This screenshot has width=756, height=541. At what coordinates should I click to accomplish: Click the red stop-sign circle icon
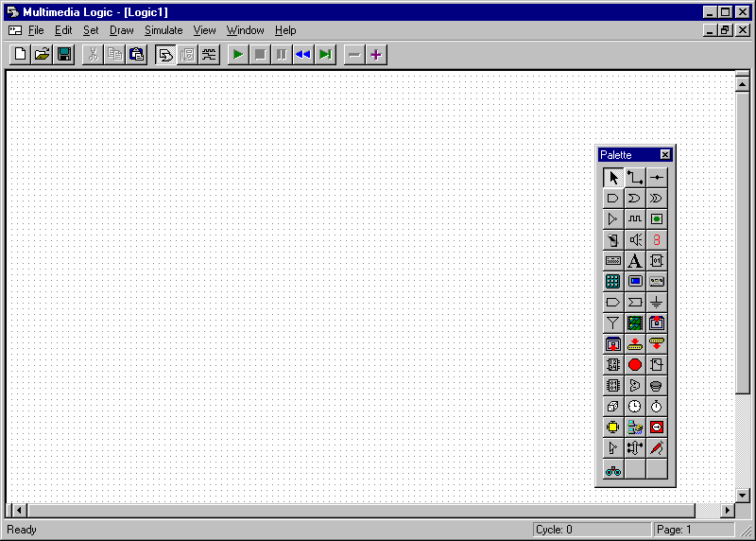635,364
